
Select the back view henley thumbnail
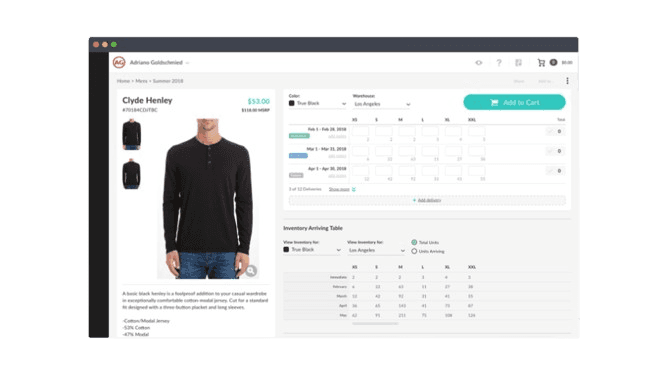pos(131,174)
